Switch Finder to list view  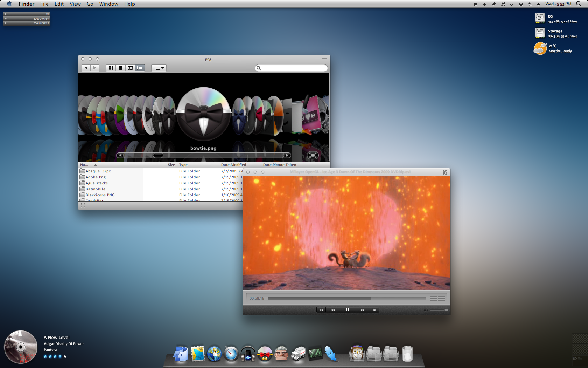tap(120, 68)
